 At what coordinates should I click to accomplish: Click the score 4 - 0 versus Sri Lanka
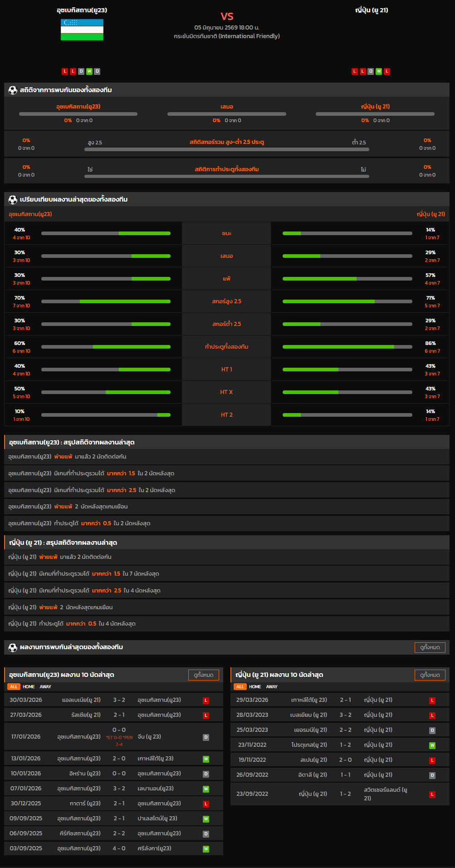(119, 848)
